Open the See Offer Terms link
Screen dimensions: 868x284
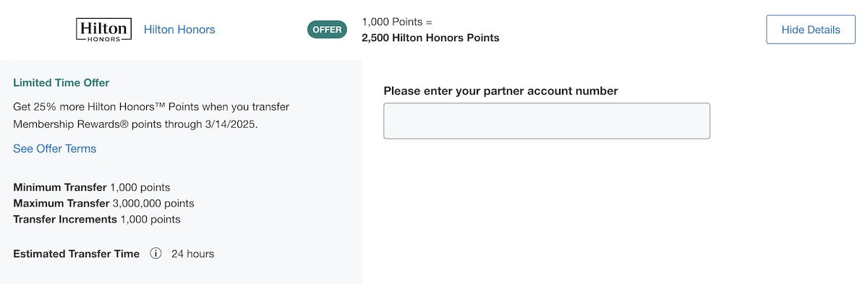pos(54,149)
